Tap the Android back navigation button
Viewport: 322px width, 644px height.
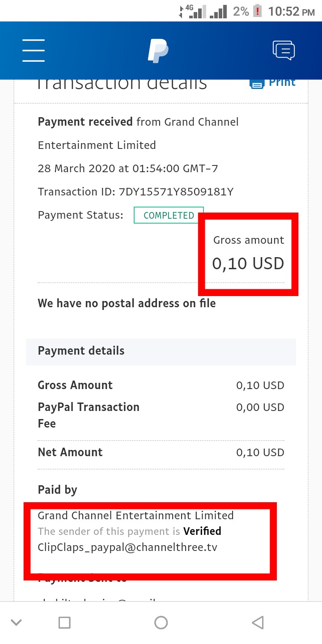click(257, 622)
